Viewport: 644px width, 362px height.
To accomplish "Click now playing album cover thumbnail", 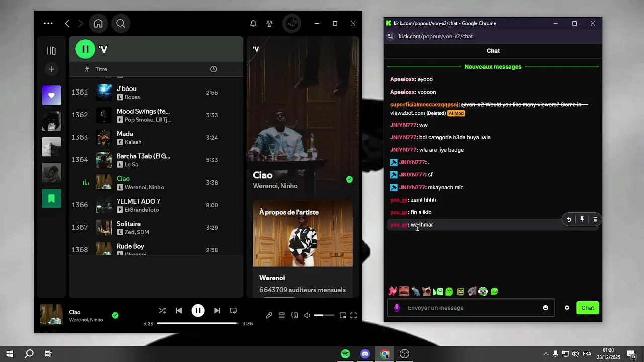I will point(51,315).
